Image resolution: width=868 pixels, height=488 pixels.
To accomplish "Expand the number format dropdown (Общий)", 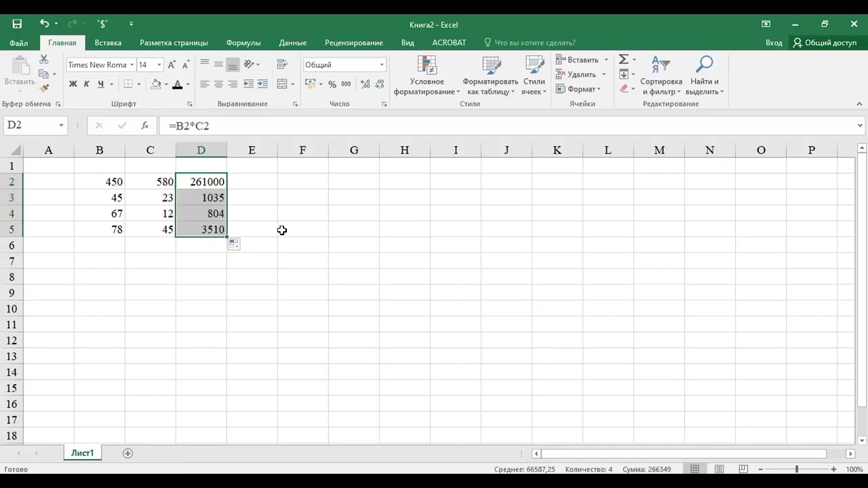I will tap(382, 65).
